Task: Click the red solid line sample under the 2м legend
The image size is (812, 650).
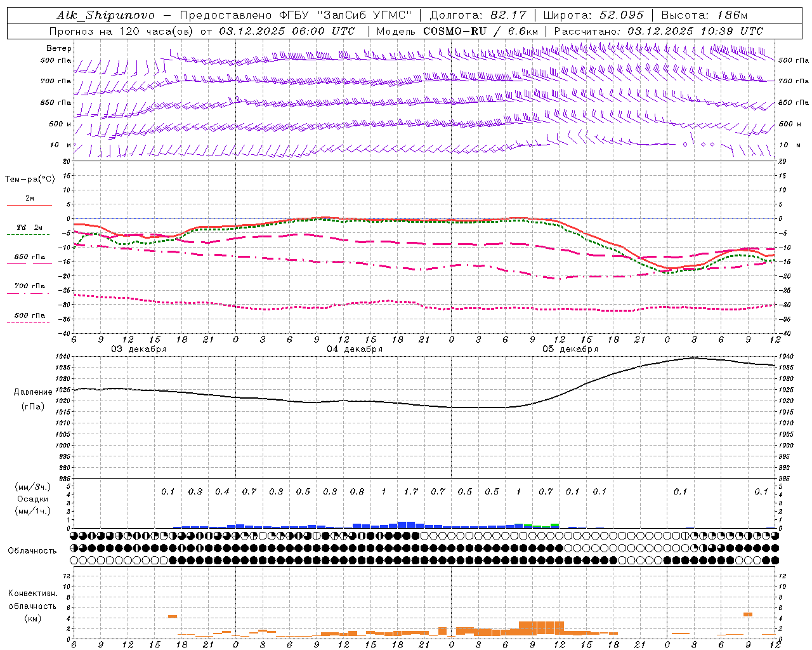Action: (29, 205)
